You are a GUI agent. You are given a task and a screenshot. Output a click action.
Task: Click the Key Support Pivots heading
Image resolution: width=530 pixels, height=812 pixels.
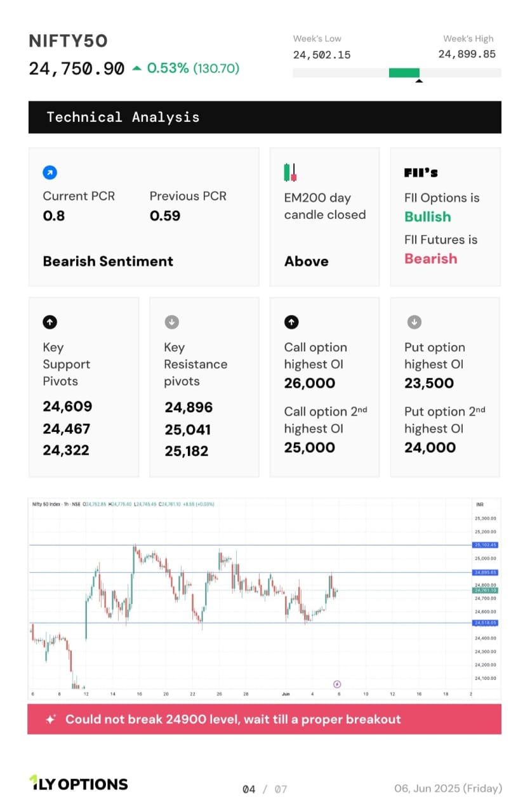tap(67, 364)
